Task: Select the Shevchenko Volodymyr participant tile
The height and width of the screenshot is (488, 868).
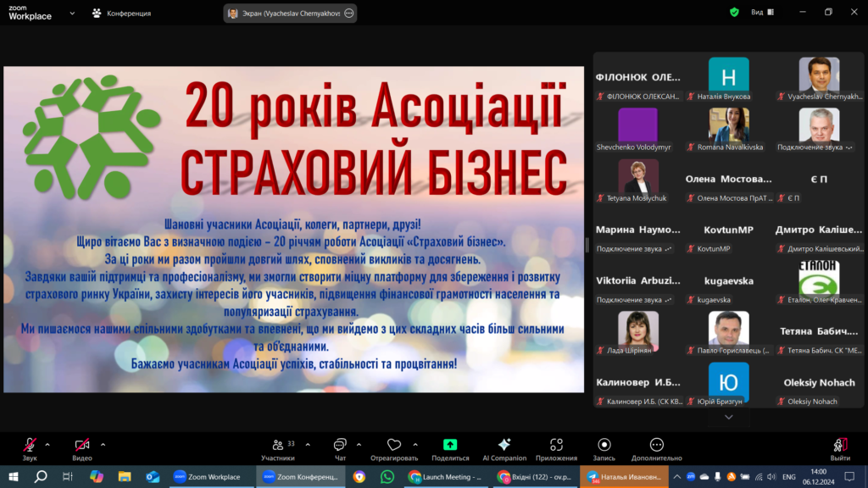Action: tap(638, 130)
